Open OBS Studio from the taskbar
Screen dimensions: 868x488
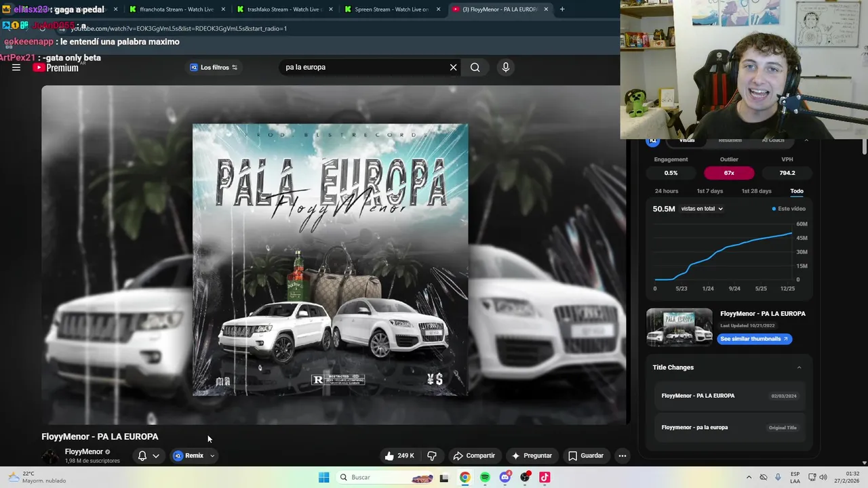(x=525, y=478)
